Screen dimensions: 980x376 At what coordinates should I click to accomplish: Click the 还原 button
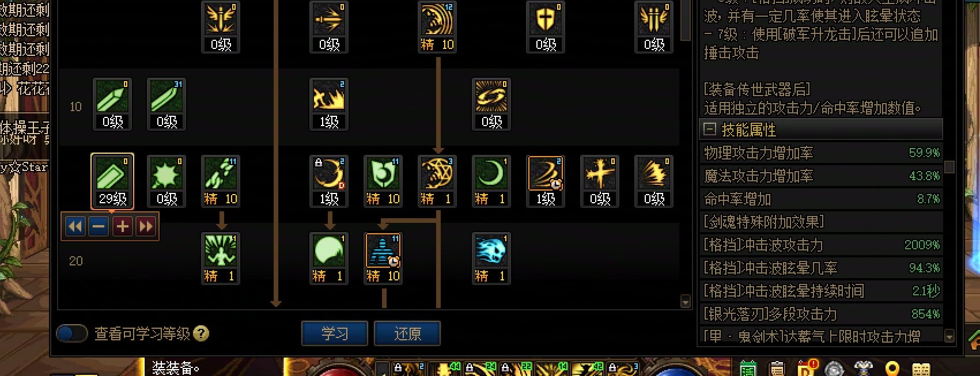[407, 333]
